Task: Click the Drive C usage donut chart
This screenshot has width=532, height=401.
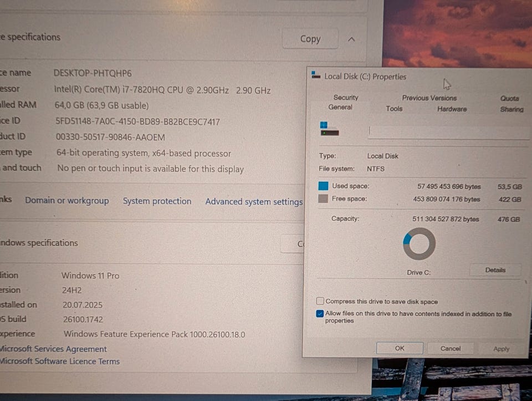Action: (419, 244)
